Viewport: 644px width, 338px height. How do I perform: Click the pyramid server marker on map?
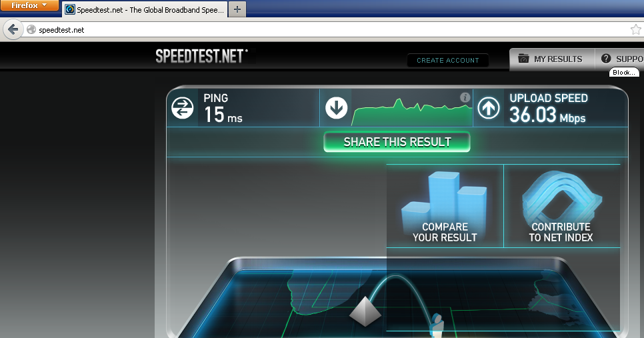pos(365,311)
